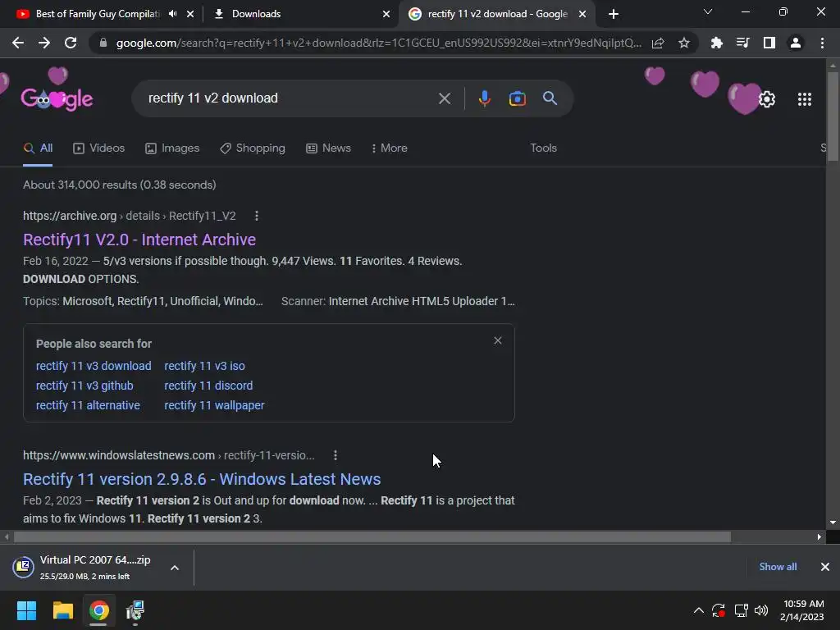Open options for the archive.org result
Screen dimensions: 840x630
257,216
